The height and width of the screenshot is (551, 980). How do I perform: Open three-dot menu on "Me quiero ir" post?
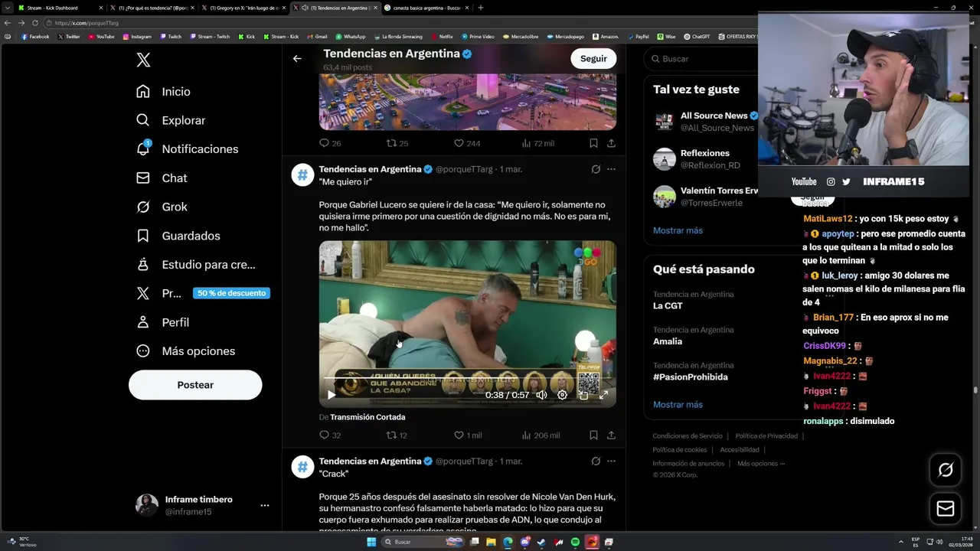(x=611, y=169)
